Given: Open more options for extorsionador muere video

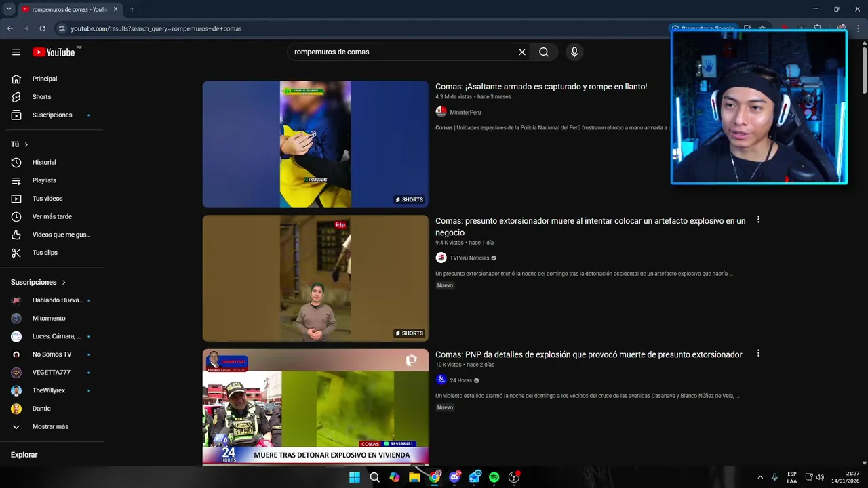Looking at the screenshot, I should coord(758,220).
